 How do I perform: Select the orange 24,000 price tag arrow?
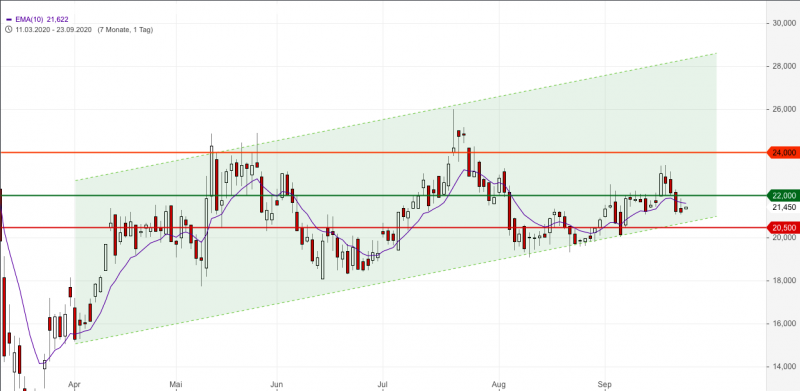click(782, 153)
